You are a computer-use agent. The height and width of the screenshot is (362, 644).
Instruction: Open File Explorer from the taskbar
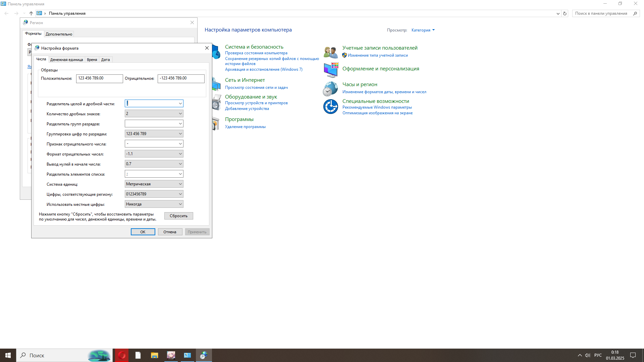(x=154, y=355)
